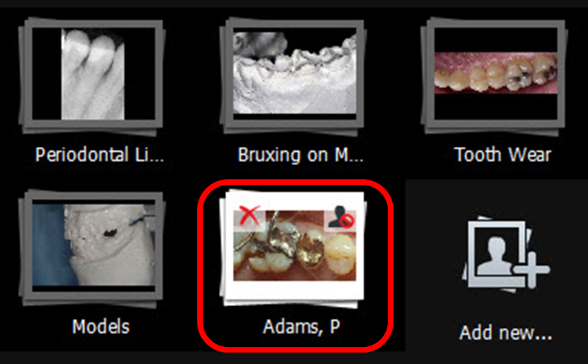
Task: Click the plus sign on Add new icon
Action: click(531, 269)
